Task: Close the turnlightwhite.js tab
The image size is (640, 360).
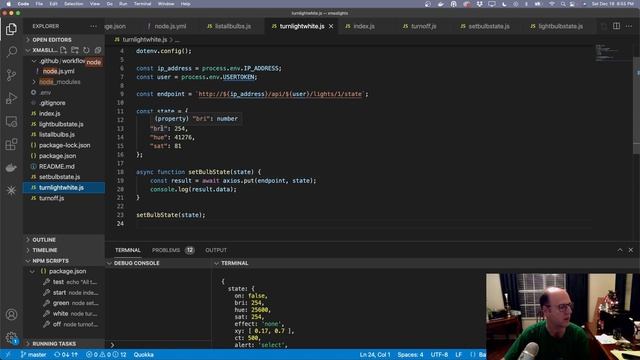Action: coord(331,26)
